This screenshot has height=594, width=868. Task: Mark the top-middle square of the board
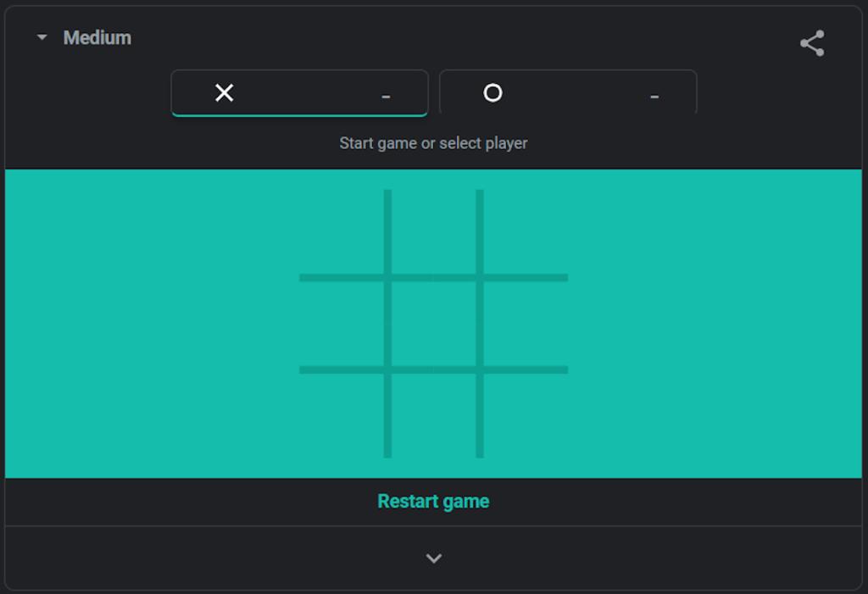(433, 233)
